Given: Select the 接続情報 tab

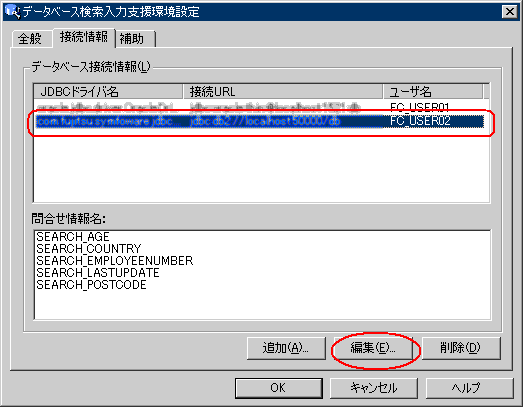Looking at the screenshot, I should pyautogui.click(x=84, y=37).
